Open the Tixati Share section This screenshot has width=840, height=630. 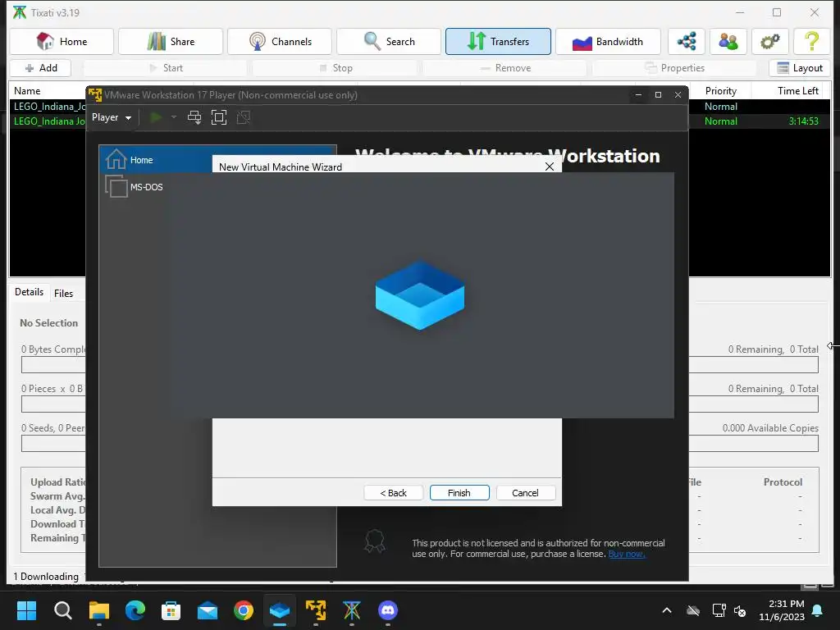pyautogui.click(x=171, y=41)
